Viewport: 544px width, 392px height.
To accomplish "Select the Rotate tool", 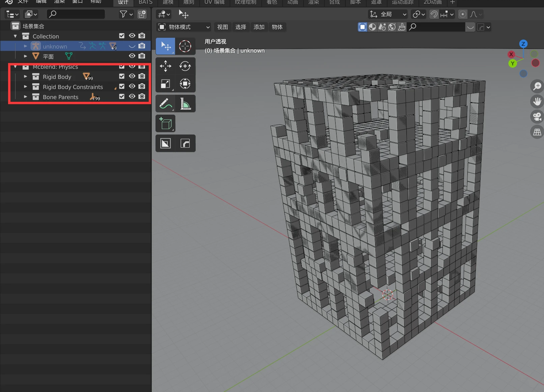I will pos(185,66).
